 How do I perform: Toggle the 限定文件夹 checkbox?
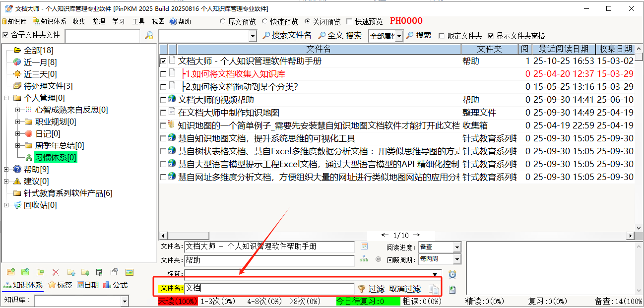[442, 36]
